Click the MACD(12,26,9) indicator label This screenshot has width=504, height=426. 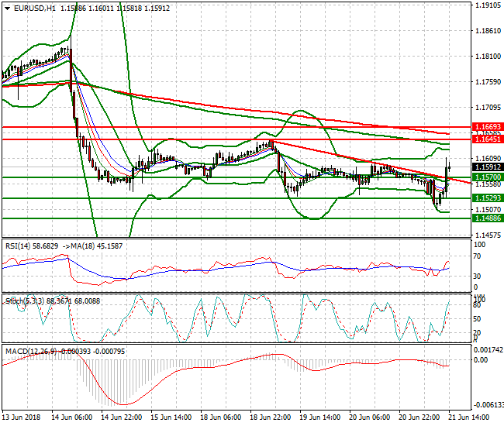coord(28,351)
